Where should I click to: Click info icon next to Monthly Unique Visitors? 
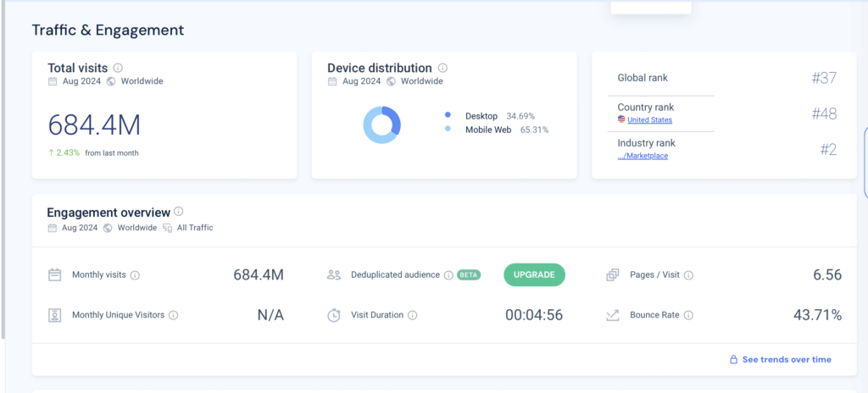tap(173, 315)
